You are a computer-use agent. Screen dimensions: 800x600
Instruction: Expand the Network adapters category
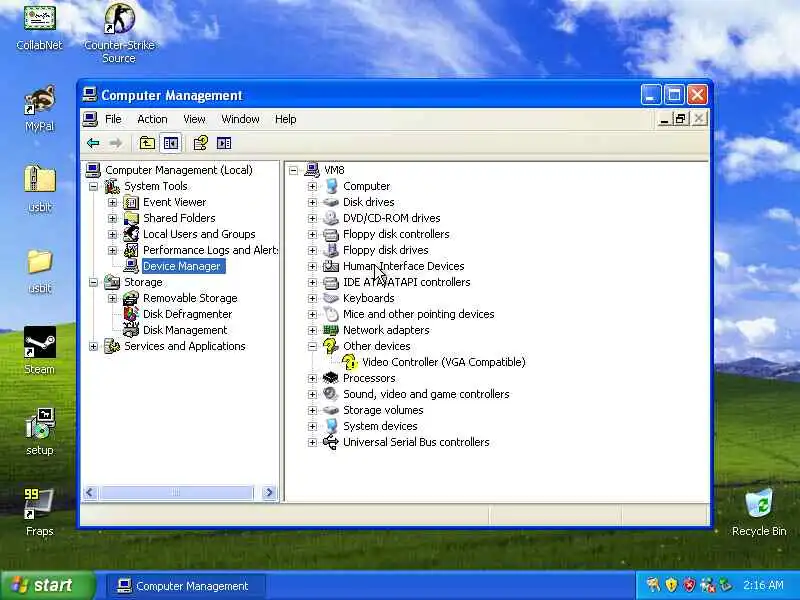click(x=312, y=330)
